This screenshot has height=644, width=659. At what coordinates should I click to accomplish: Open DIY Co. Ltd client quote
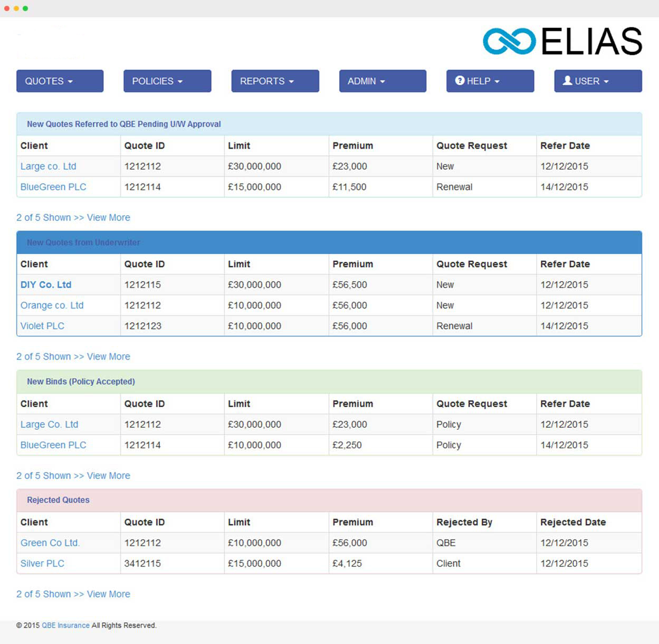click(x=46, y=285)
